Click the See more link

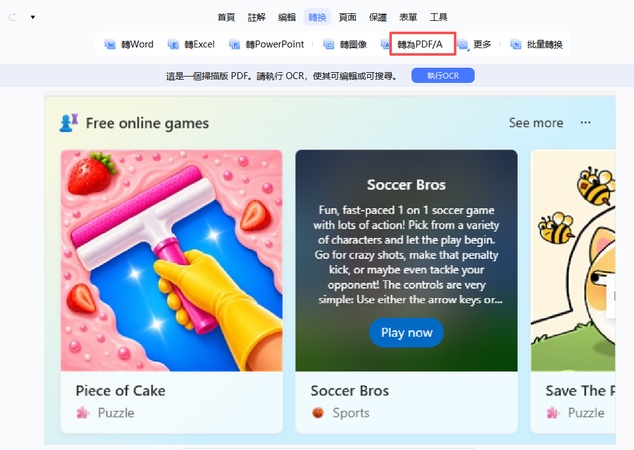[536, 123]
